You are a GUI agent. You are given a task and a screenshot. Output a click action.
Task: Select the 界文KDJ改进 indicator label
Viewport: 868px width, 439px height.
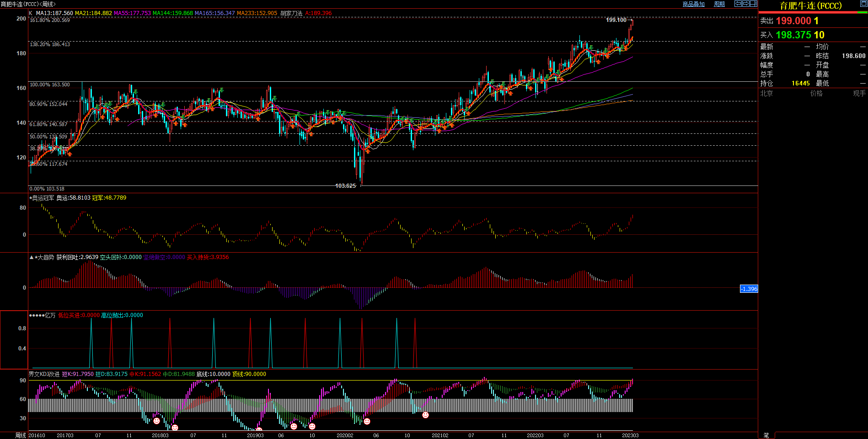pyautogui.click(x=44, y=374)
